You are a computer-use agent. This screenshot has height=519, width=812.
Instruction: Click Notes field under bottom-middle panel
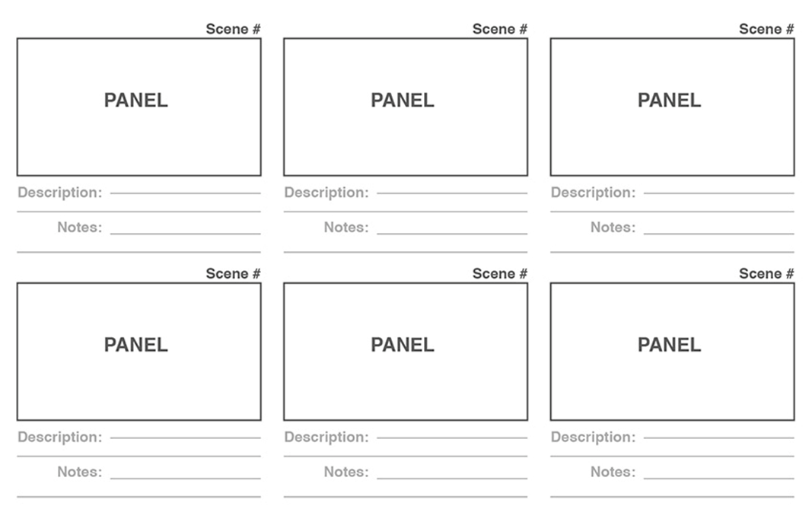452,477
